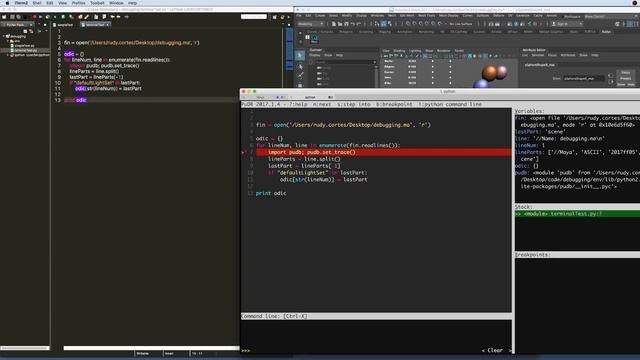Open Attribute Editor's Selected menu
Image resolution: width=640 pixels, height=360 pixels.
538,55
